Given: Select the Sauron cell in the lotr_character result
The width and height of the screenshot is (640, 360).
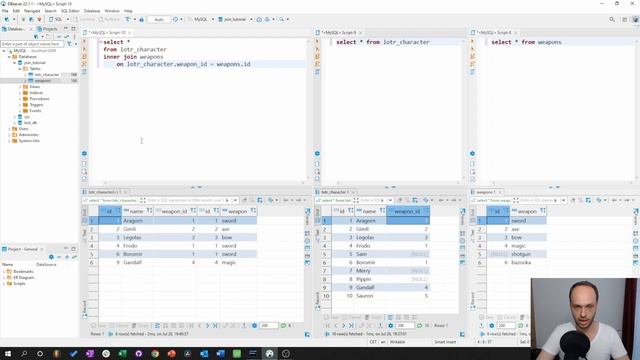Looking at the screenshot, I should 370,296.
